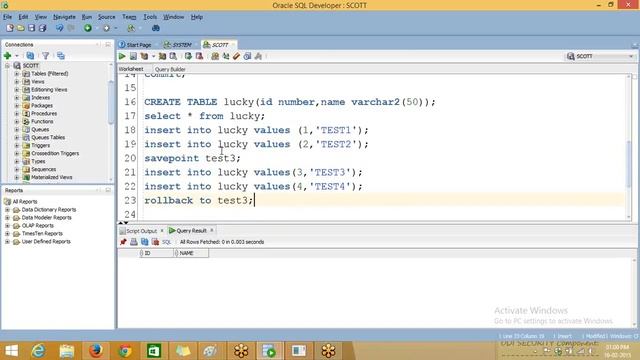640x360 pixels.
Task: Open the Tools menu
Action: (x=150, y=17)
